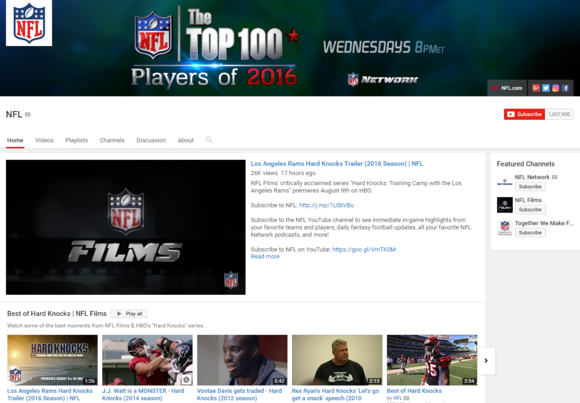Open the Videos tab
Screen dimensions: 580x403
click(44, 140)
